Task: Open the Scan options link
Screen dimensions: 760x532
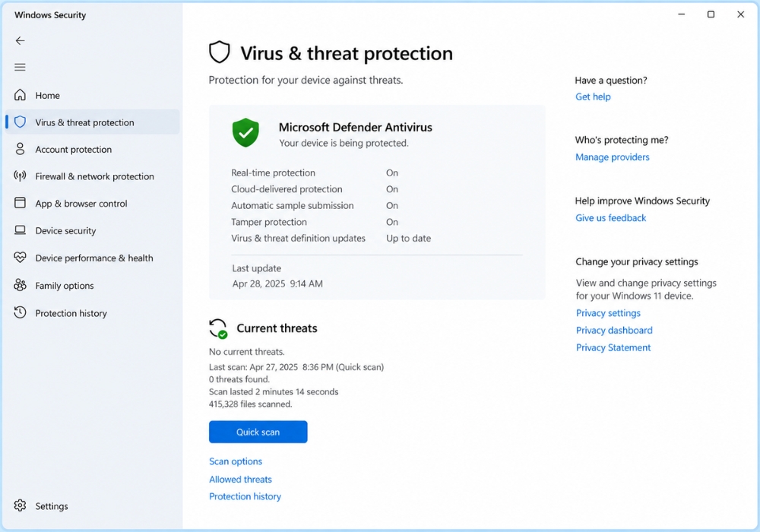Action: point(236,461)
